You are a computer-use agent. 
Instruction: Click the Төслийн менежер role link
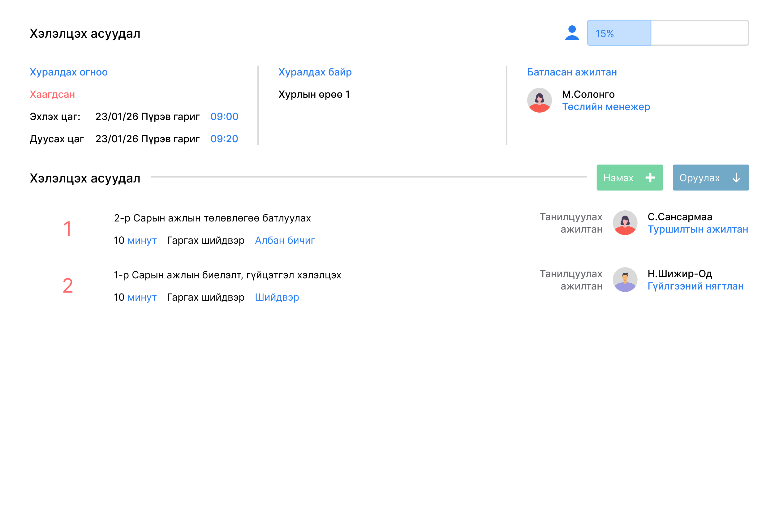click(x=606, y=107)
